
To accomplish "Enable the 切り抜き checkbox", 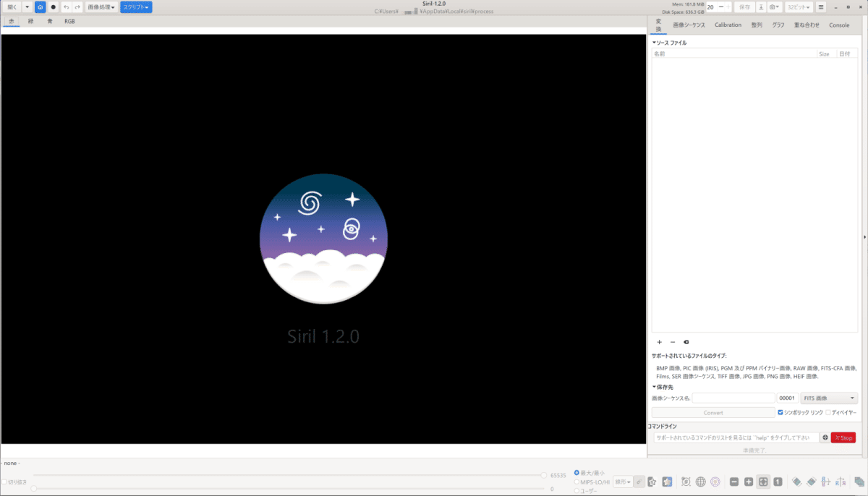I will 4,482.
